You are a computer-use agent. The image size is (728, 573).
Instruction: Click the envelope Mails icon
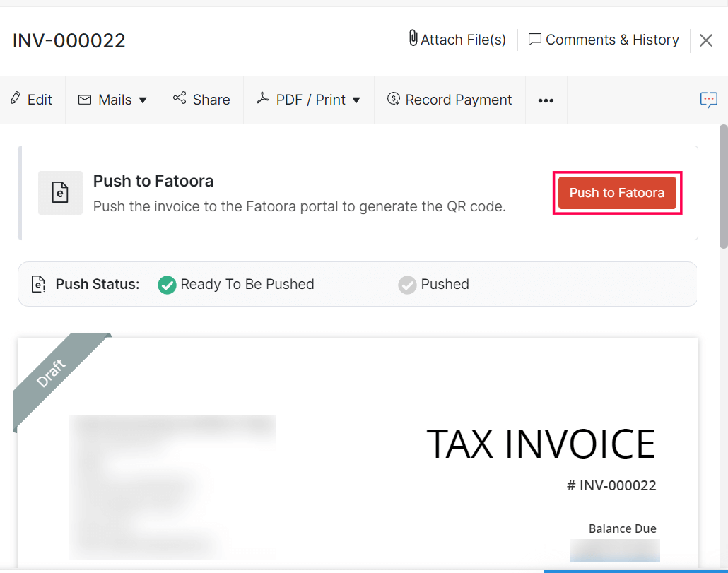[85, 100]
